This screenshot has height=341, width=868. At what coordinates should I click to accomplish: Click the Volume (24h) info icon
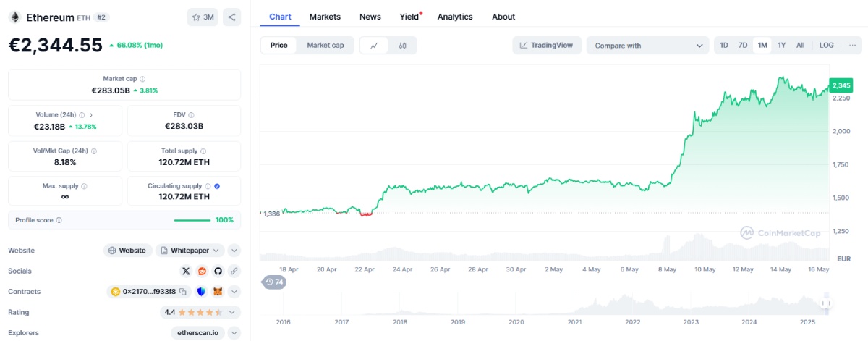[82, 114]
